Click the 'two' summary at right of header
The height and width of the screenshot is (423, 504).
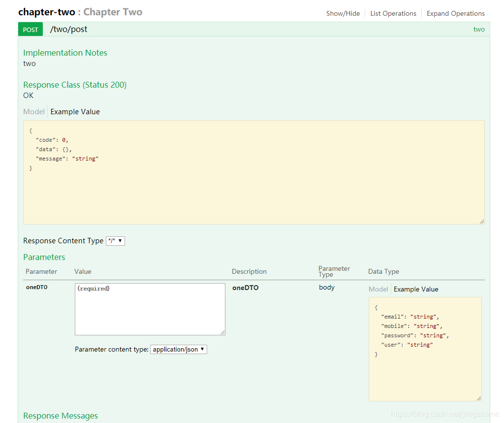point(479,29)
